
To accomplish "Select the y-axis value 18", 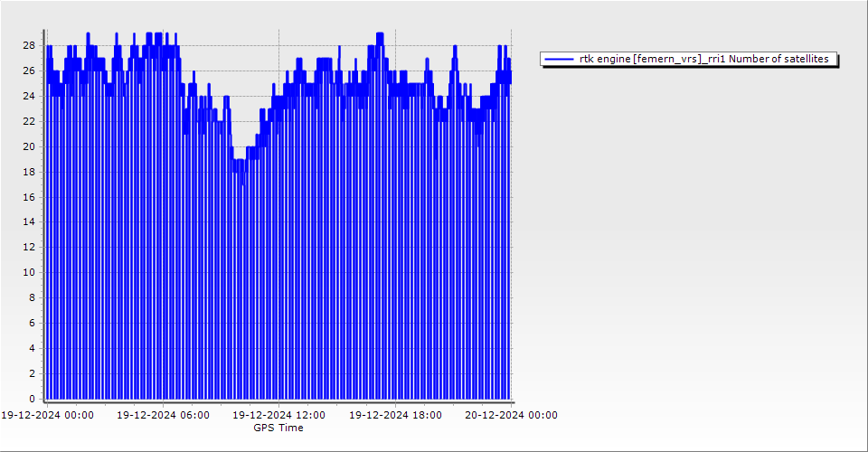I will click(29, 172).
